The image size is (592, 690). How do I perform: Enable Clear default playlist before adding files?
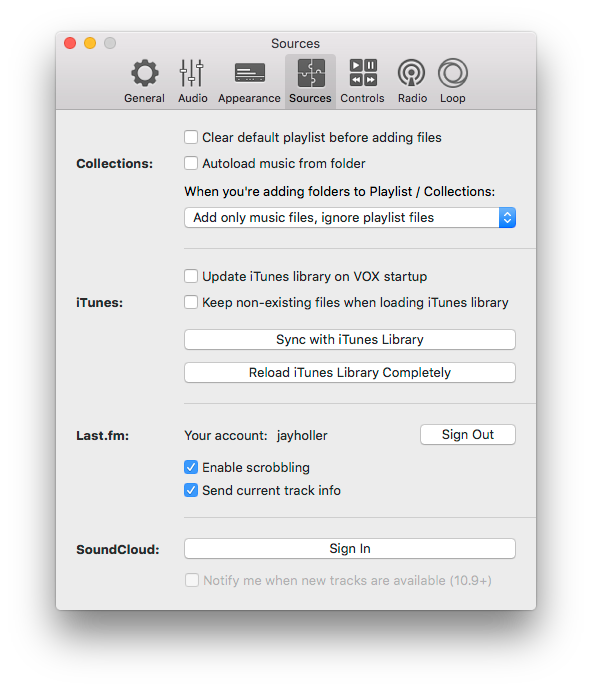tap(191, 137)
